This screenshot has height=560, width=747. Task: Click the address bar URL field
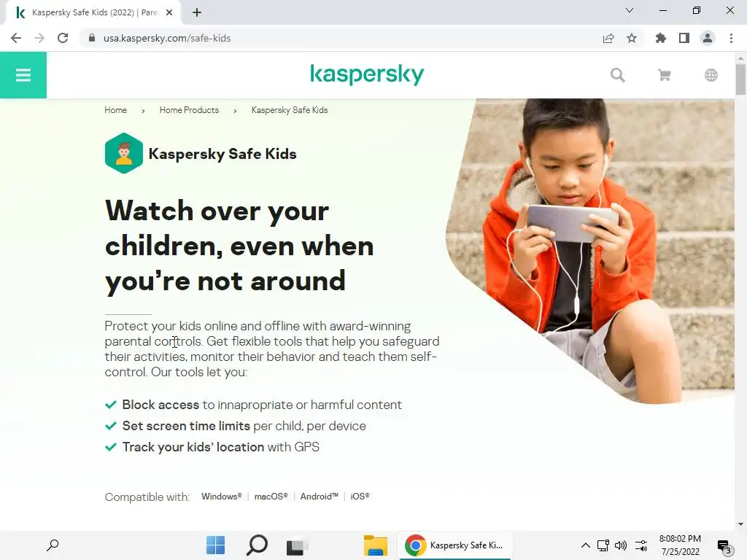pos(343,38)
